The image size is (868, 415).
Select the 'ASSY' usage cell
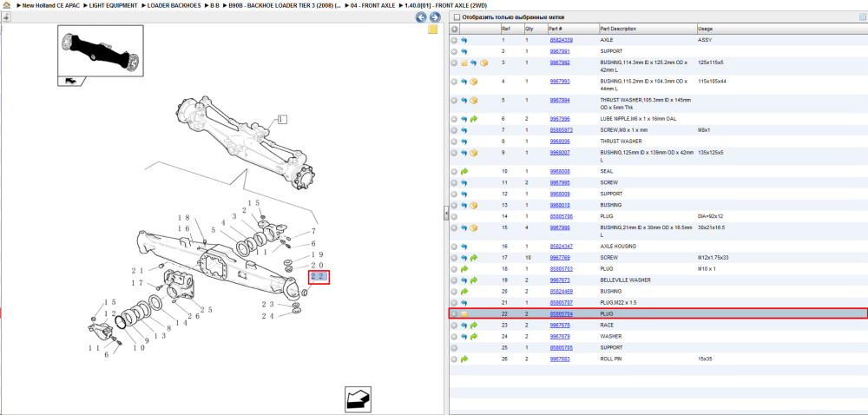705,41
